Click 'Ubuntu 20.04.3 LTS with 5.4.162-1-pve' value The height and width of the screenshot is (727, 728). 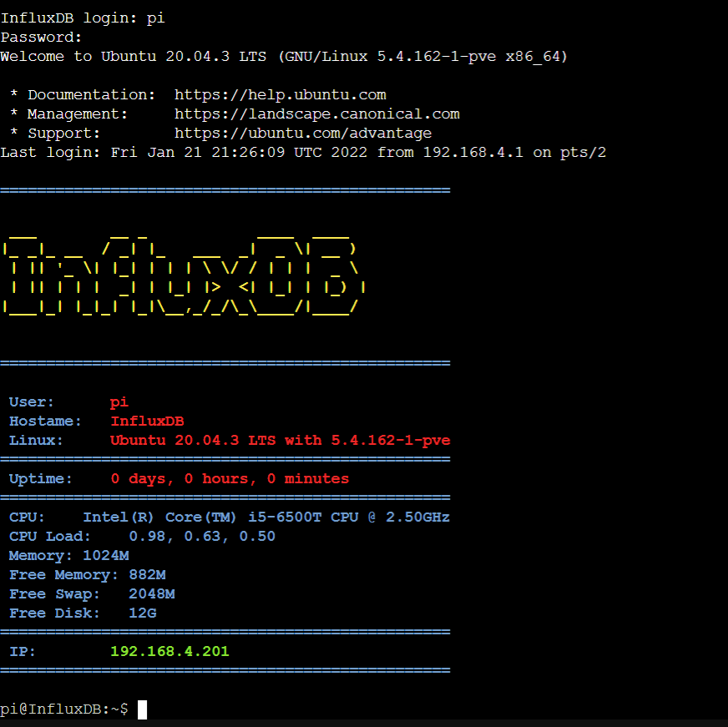[280, 440]
